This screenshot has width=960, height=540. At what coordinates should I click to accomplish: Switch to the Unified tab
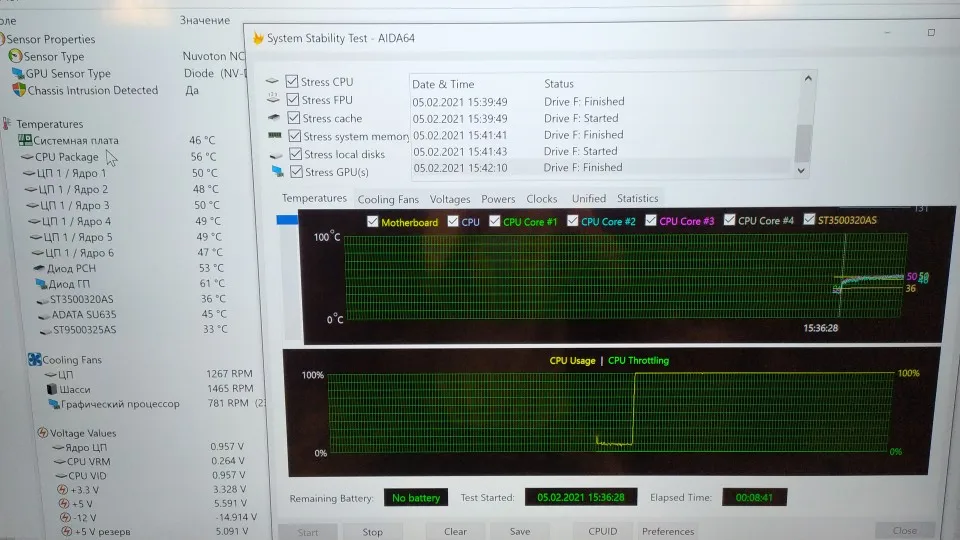[588, 198]
